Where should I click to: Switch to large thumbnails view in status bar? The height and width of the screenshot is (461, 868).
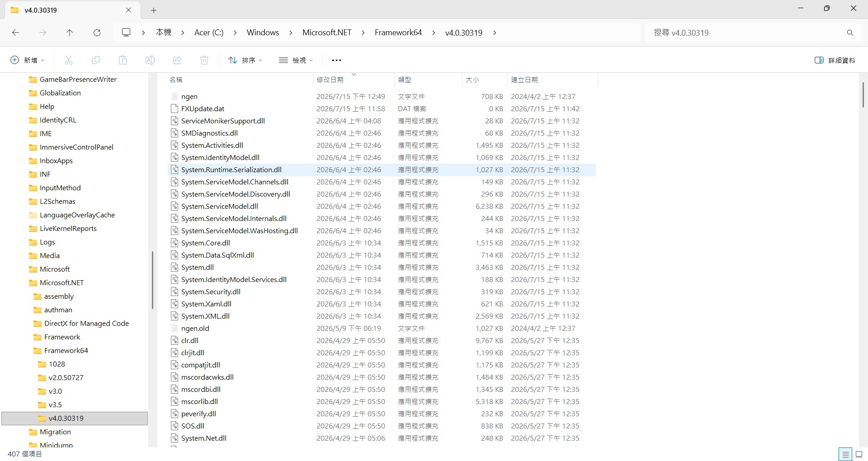click(x=859, y=454)
